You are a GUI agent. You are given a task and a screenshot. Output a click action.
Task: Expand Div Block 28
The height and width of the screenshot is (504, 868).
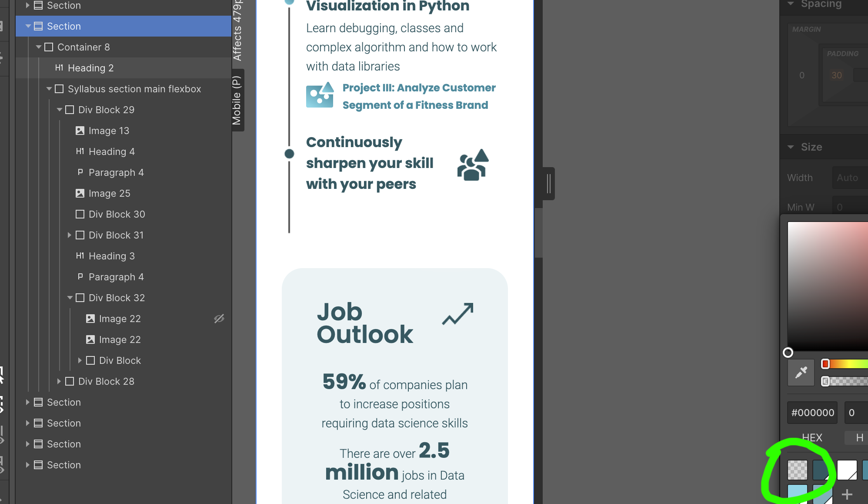tap(59, 381)
